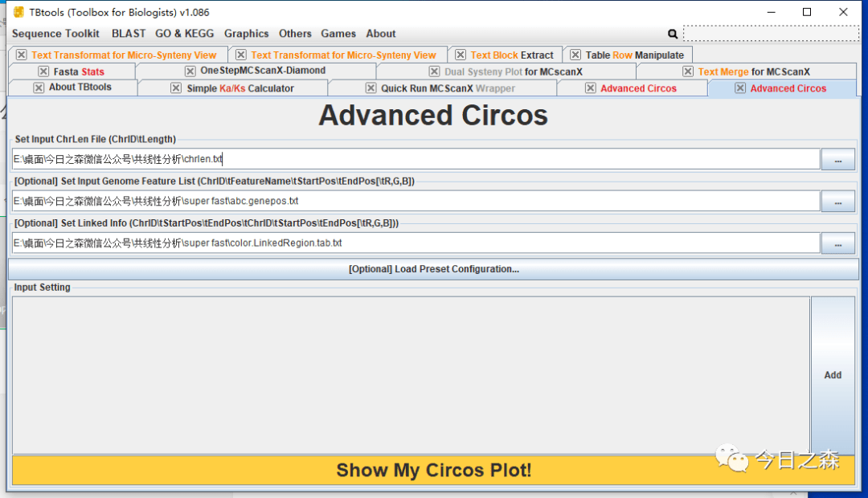Image resolution: width=868 pixels, height=498 pixels.
Task: Close the Dual Systeny Plot for MCscanX tab
Action: tap(435, 71)
